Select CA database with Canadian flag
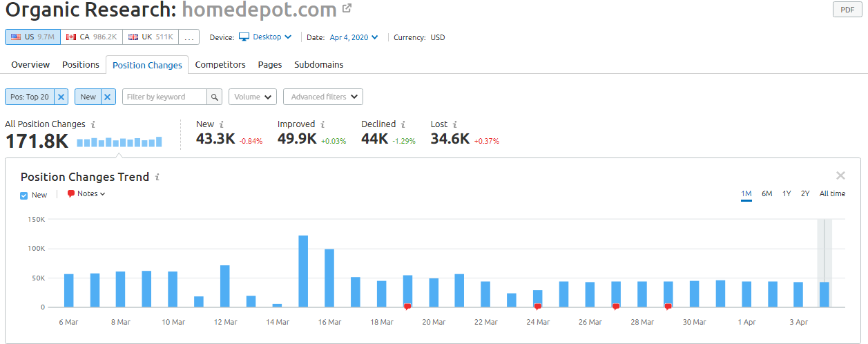Image resolution: width=868 pixels, height=344 pixels. 92,37
